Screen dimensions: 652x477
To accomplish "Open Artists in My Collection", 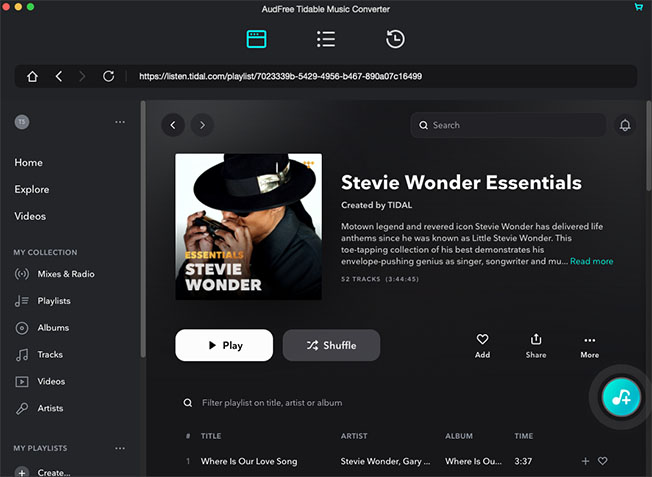I will pyautogui.click(x=50, y=408).
